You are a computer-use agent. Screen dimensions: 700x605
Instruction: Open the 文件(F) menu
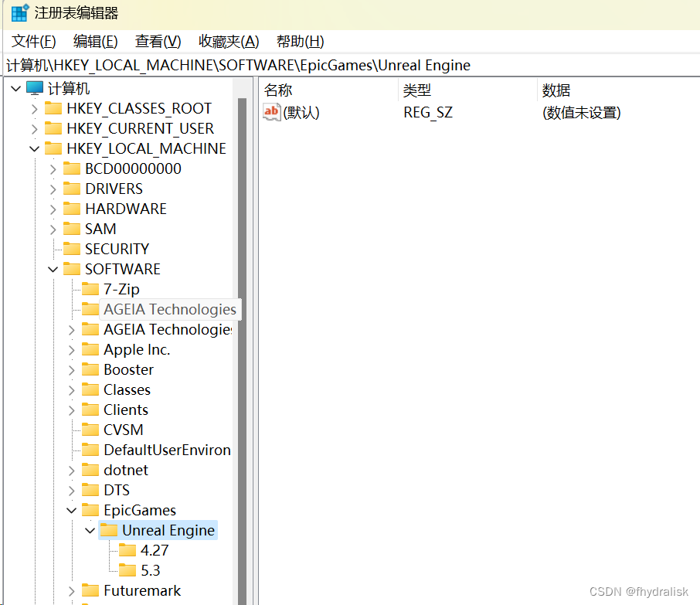pyautogui.click(x=33, y=41)
